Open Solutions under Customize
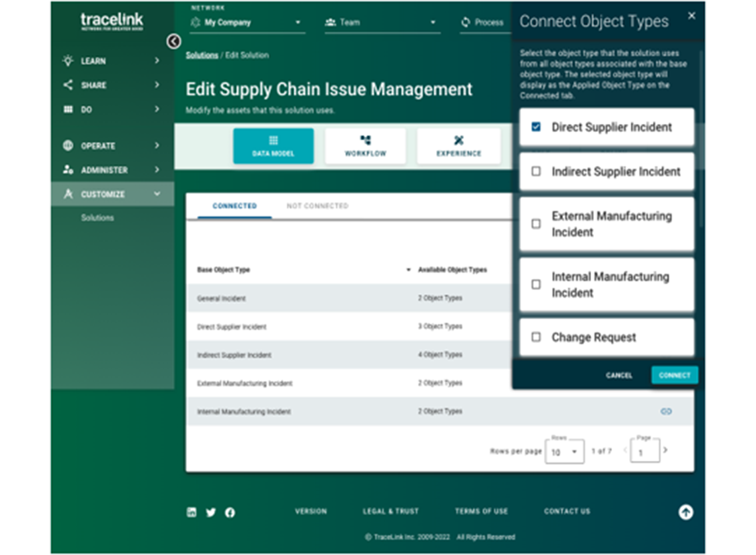The height and width of the screenshot is (555, 756). [97, 218]
